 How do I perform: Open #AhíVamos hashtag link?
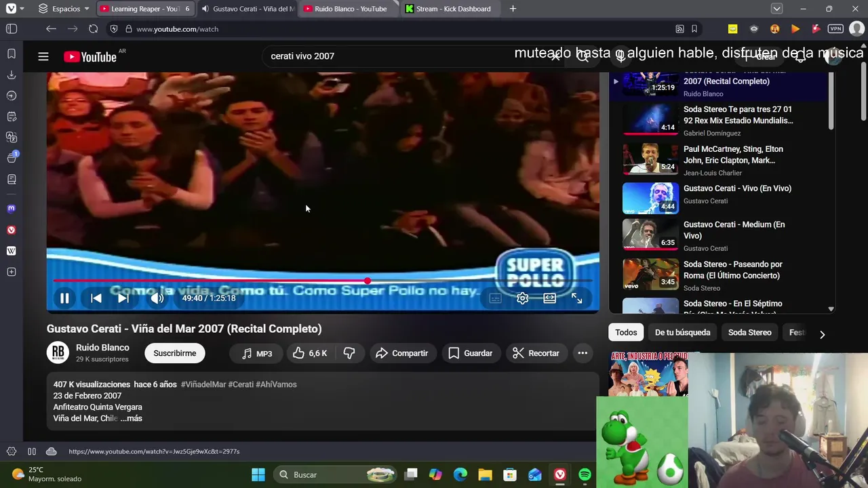click(276, 384)
